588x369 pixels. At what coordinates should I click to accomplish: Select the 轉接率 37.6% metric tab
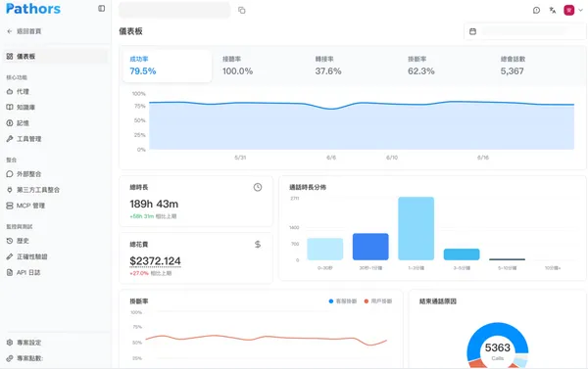coord(353,66)
